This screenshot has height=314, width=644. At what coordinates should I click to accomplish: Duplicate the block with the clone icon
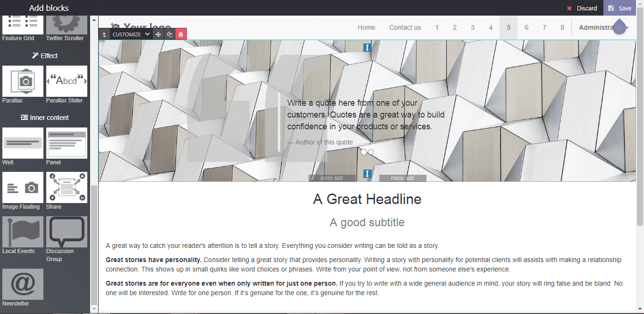tap(169, 34)
